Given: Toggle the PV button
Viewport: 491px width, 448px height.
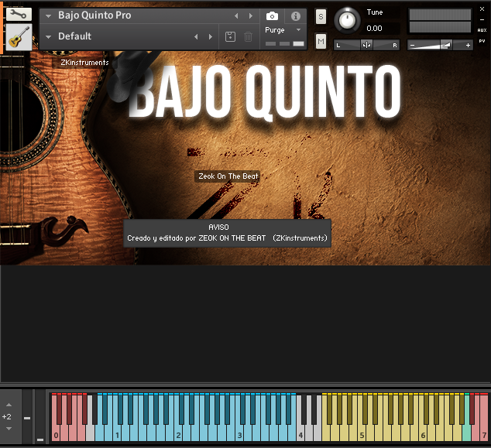Looking at the screenshot, I should 482,41.
